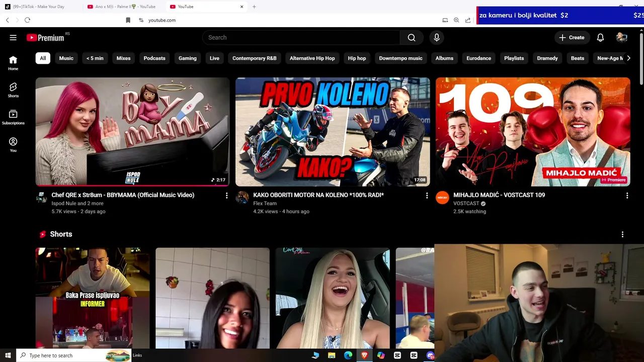Select the Beats filter chip
Screen dimensions: 644x362
(x=578, y=58)
